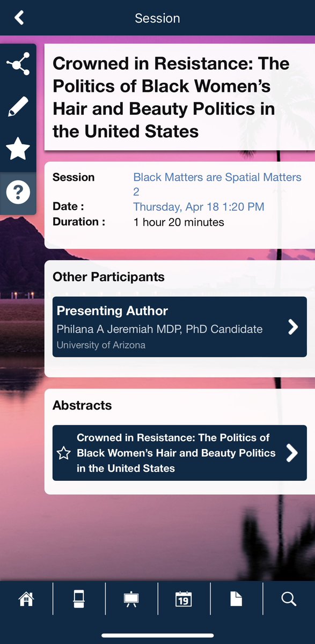Tap the Thursday, Apr 18 1:20 PM date link
This screenshot has width=315, height=644.
(199, 207)
